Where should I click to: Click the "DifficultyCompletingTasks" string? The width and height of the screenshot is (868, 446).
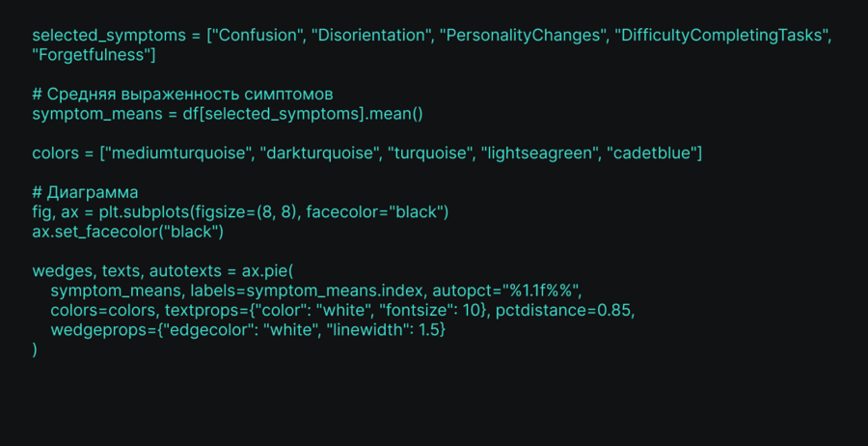(x=720, y=36)
